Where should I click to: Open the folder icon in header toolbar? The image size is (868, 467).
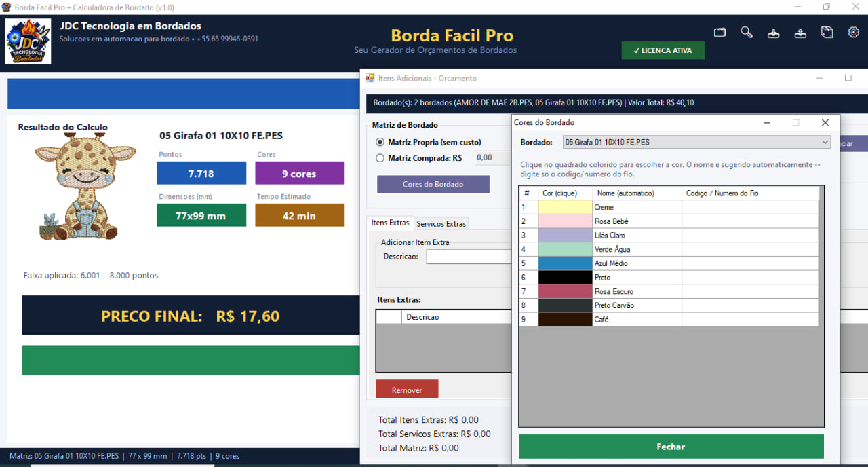pos(719,32)
